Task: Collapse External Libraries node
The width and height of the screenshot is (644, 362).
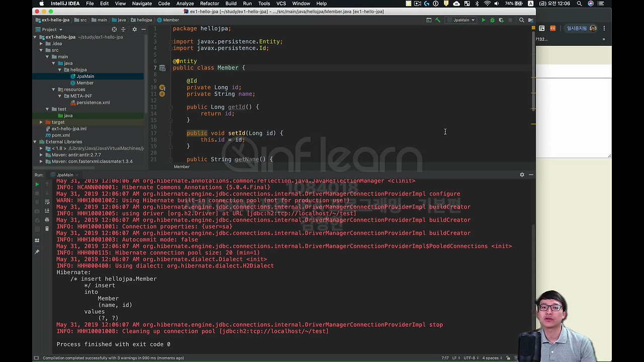Action: coord(35,142)
